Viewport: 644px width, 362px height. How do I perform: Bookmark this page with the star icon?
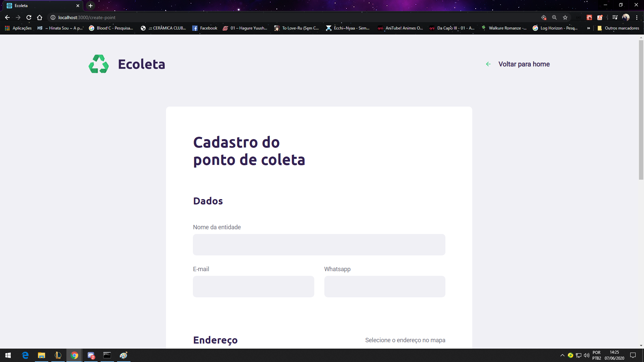tap(565, 17)
